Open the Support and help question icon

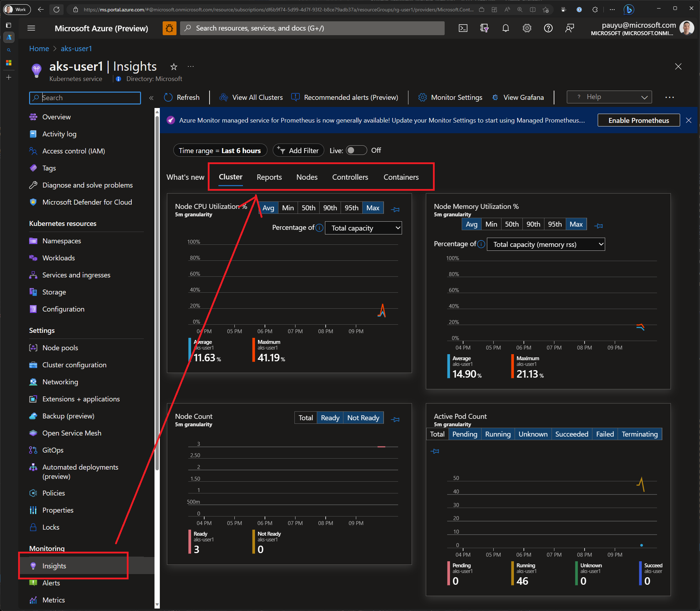pyautogui.click(x=548, y=28)
